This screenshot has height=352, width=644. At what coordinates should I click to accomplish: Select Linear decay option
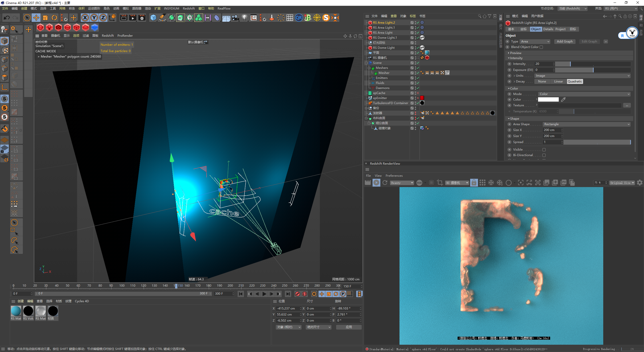[558, 81]
